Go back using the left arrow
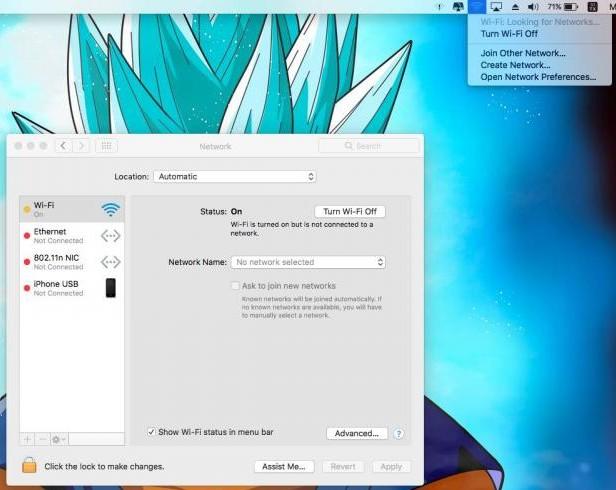 click(63, 146)
